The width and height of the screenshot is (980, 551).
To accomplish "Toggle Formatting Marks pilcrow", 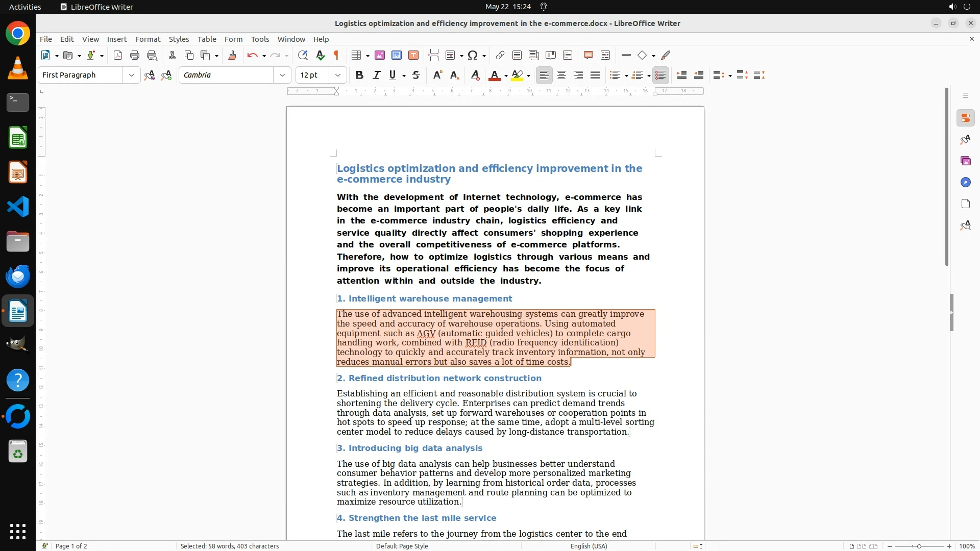I will tap(336, 56).
